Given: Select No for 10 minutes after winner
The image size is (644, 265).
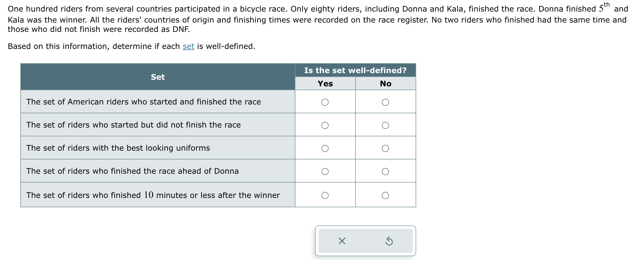Looking at the screenshot, I should point(385,195).
